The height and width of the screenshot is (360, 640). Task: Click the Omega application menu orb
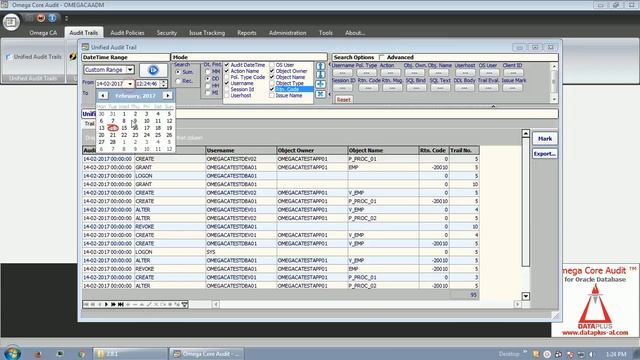pos(11,22)
